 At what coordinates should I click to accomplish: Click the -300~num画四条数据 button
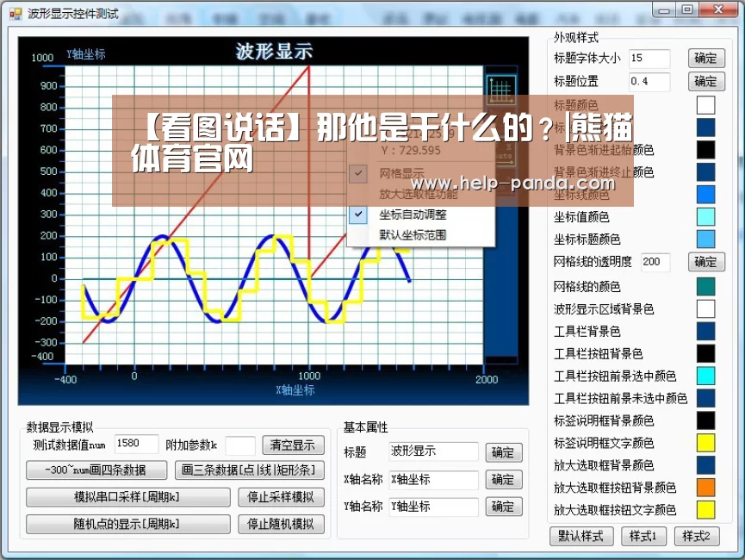click(x=96, y=470)
